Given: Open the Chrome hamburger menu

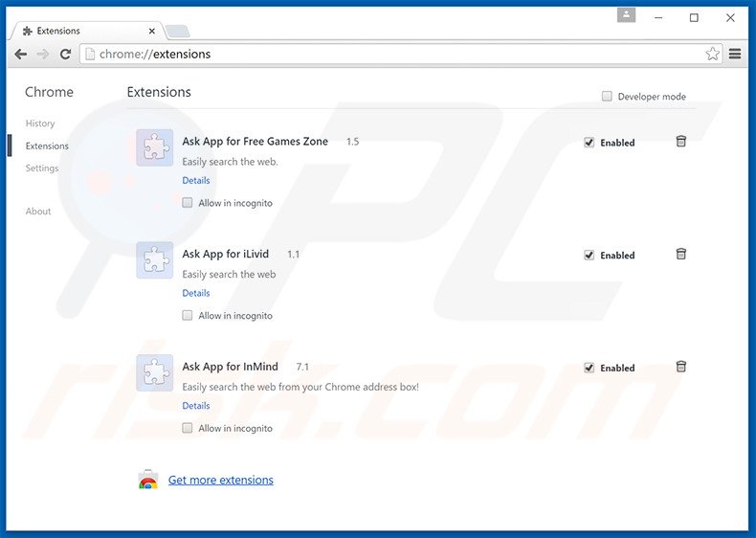Looking at the screenshot, I should click(x=735, y=54).
